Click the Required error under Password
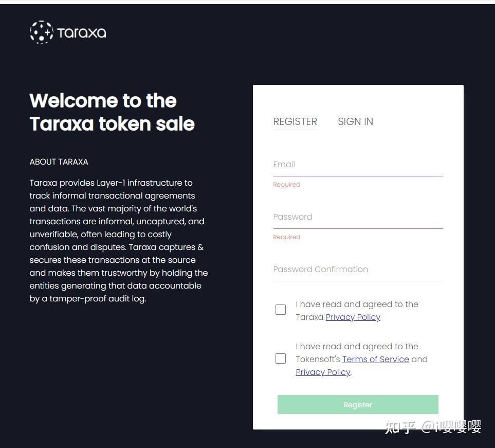The image size is (495, 448). pyautogui.click(x=286, y=237)
